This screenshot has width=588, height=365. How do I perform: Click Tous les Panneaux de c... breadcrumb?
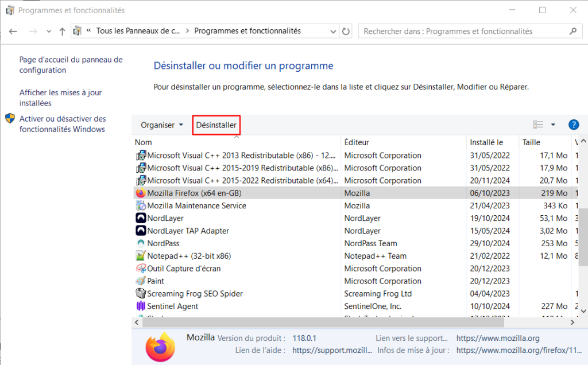coord(138,31)
